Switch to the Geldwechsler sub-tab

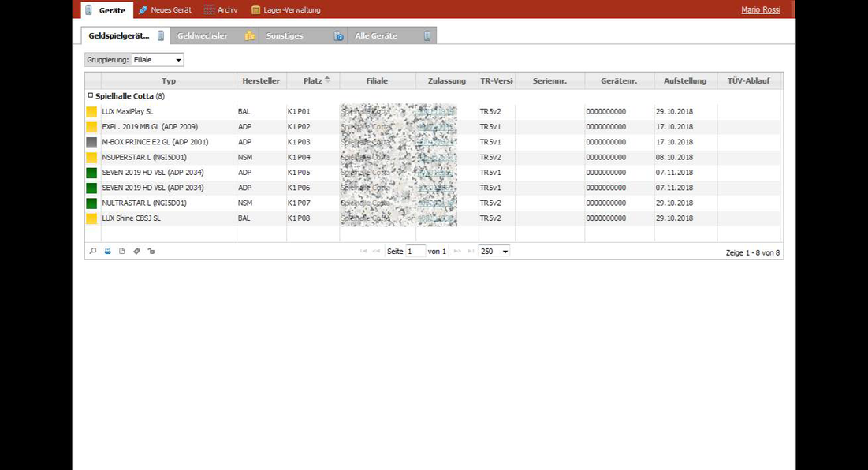[214, 36]
